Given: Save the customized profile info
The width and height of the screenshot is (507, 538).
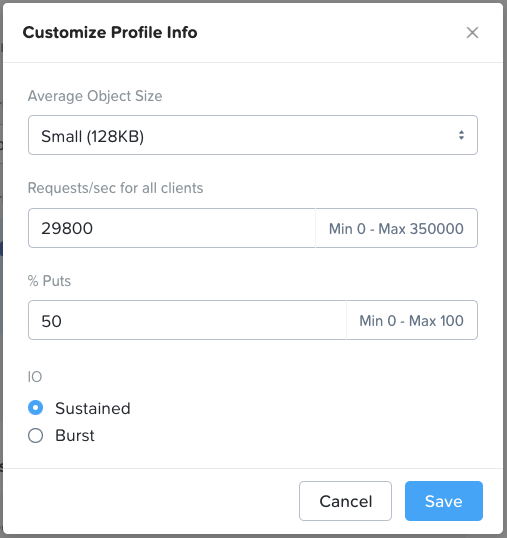Looking at the screenshot, I should (x=444, y=501).
